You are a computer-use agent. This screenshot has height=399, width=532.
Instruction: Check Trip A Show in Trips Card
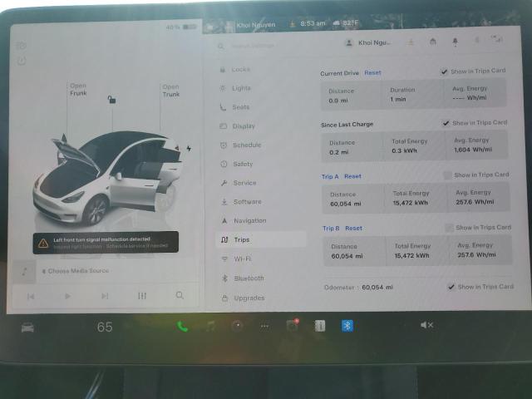coord(447,175)
